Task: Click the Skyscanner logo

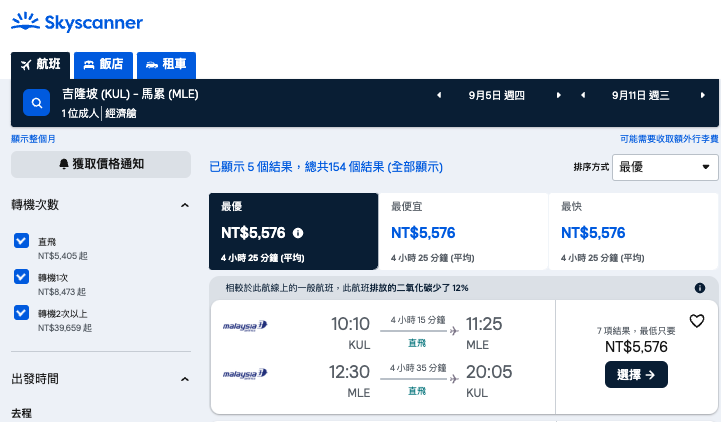Action: [77, 22]
